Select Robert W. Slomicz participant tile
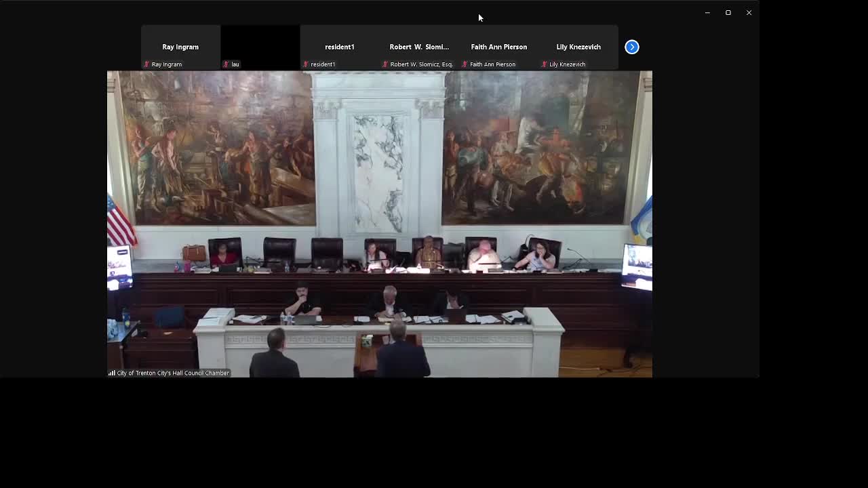Screen dimensions: 868x488 coord(419,47)
